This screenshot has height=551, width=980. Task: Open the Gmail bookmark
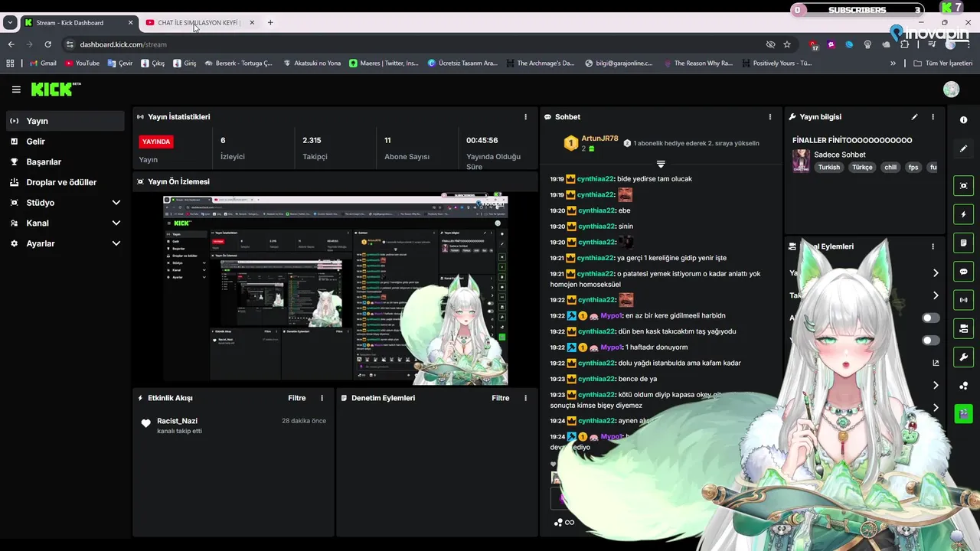[x=42, y=64]
